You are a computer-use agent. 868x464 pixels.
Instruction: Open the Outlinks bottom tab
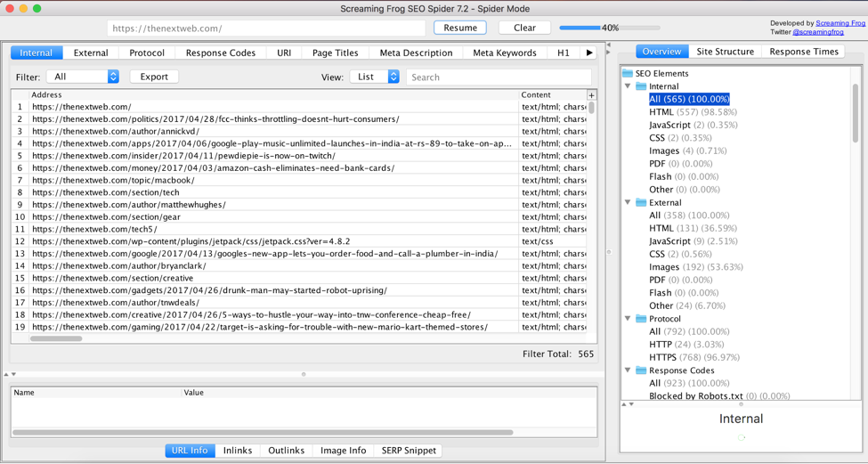point(286,450)
